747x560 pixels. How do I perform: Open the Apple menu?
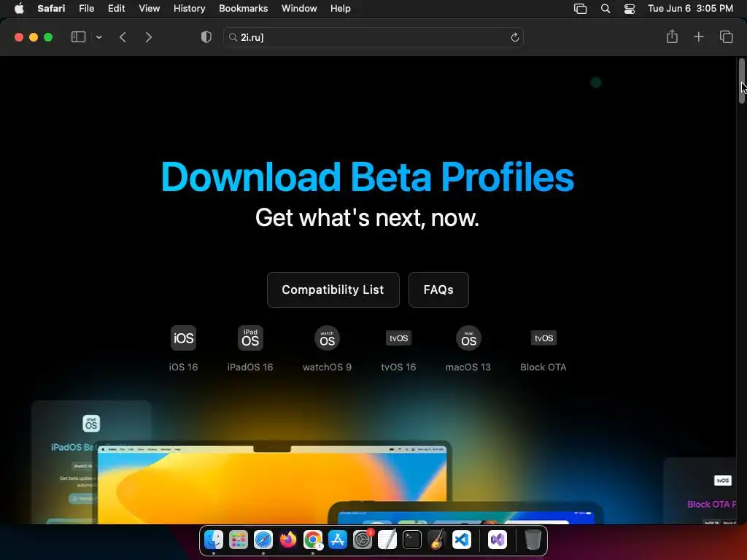(x=19, y=8)
